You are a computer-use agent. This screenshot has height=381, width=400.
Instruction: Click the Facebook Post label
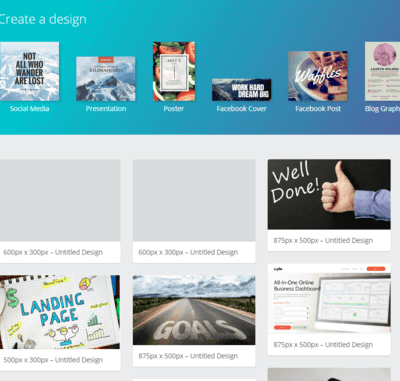318,109
